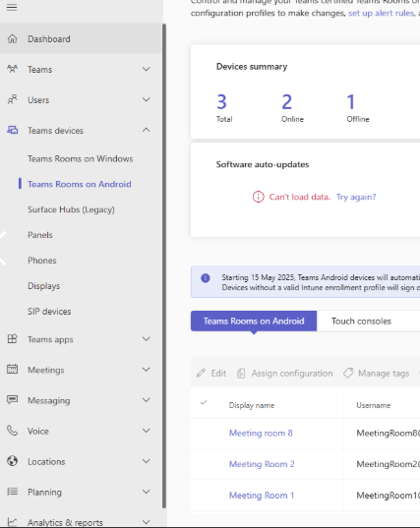Viewport: 420px width, 528px height.
Task: Click the Users icon in sidebar
Action: 13,99
